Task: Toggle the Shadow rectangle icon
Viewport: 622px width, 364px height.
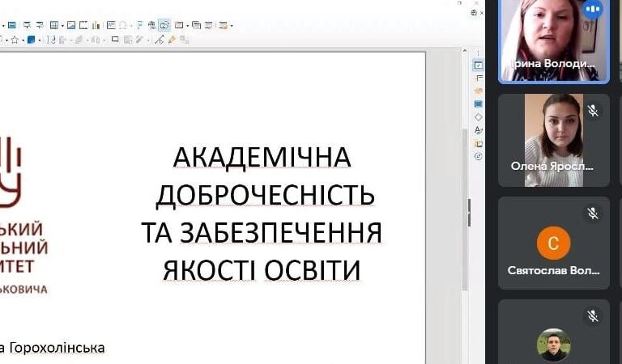Action: coord(115,39)
